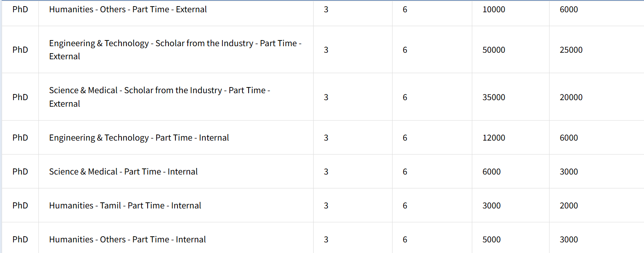The image size is (644, 253).
Task: Select PhD cell beside Science & Medical Internal
Action: click(20, 172)
